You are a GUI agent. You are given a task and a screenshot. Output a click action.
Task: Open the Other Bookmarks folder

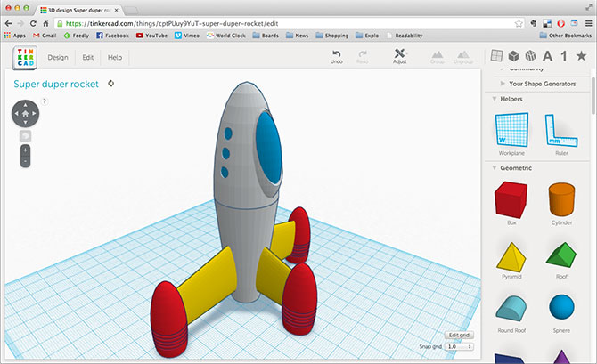pyautogui.click(x=566, y=36)
